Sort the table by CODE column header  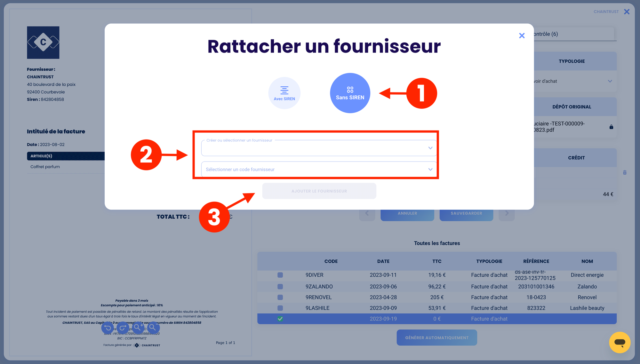pyautogui.click(x=331, y=261)
